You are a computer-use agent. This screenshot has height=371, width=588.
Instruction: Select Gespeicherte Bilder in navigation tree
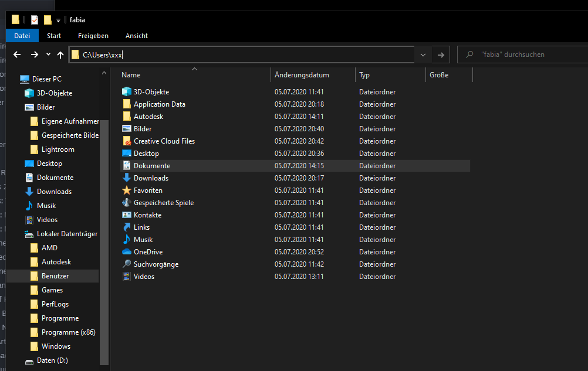pyautogui.click(x=70, y=135)
